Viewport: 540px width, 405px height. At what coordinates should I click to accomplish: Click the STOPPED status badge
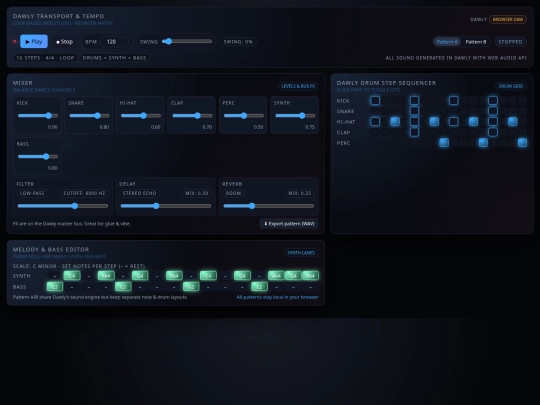point(510,42)
